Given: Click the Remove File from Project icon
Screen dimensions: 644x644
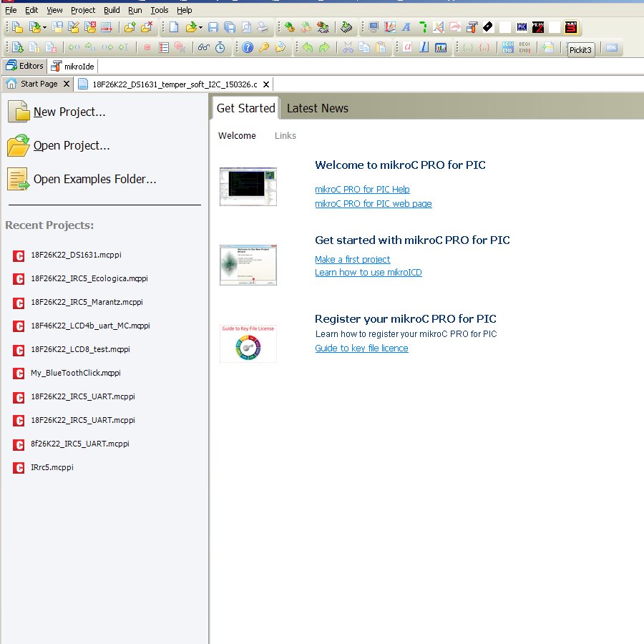Looking at the screenshot, I should [147, 27].
